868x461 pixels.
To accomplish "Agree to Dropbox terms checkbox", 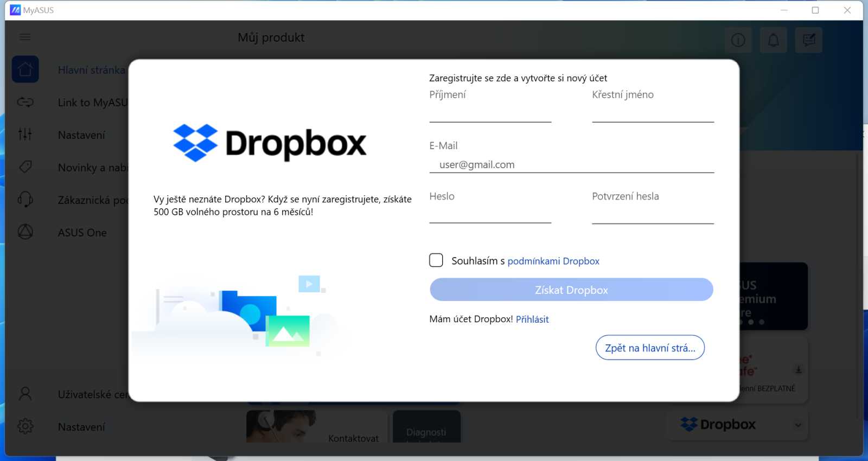I will (x=436, y=260).
